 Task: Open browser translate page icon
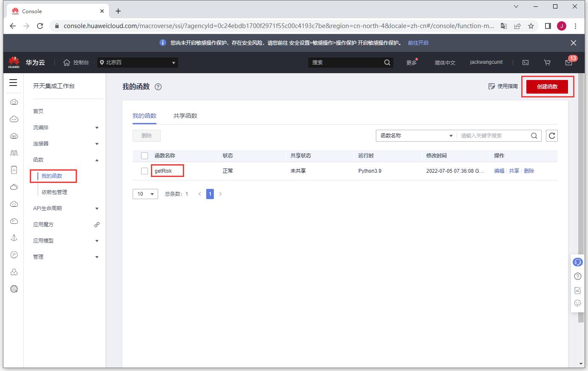[504, 26]
